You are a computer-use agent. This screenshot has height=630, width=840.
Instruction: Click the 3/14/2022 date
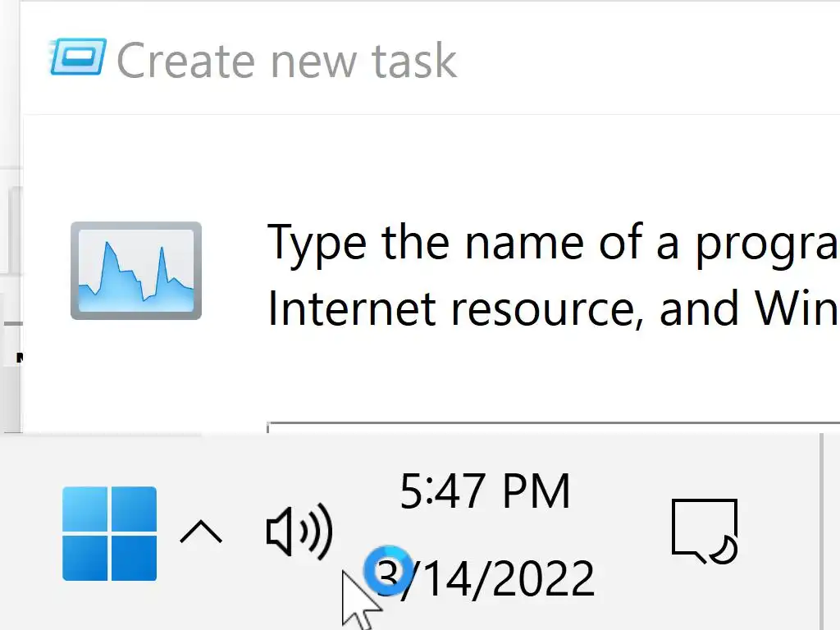491,579
